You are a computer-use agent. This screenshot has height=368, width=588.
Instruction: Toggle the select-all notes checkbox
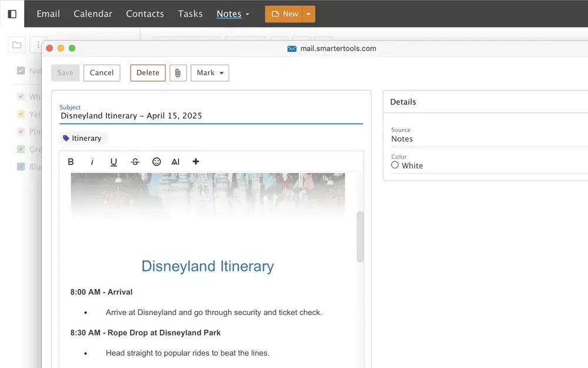coord(21,71)
